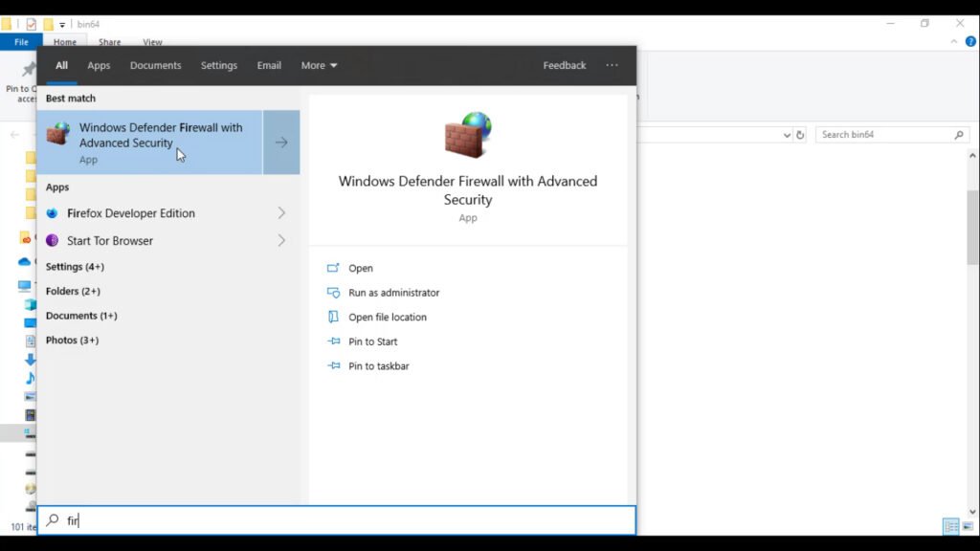Open the address bar history dropdown
The width and height of the screenshot is (980, 551).
coord(787,135)
